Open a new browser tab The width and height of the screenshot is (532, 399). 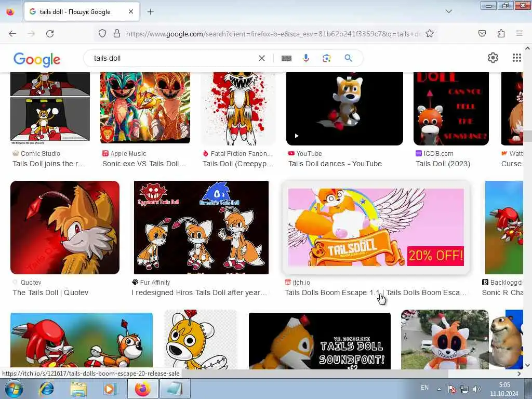150,12
